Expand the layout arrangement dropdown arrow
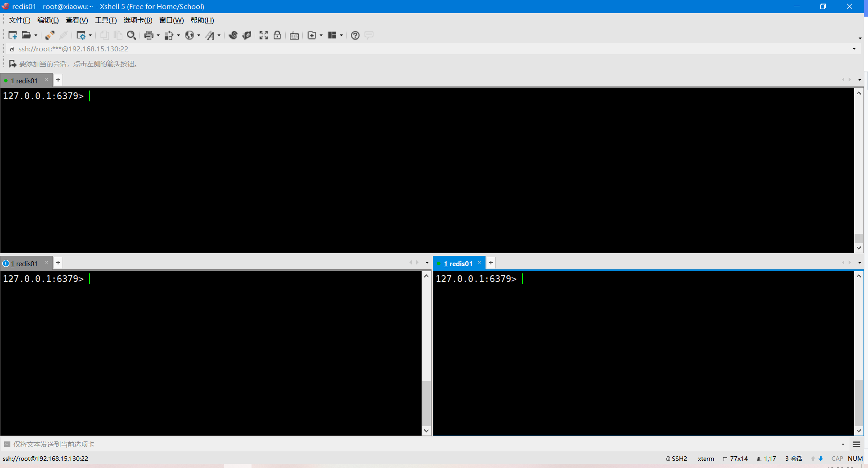 point(342,36)
